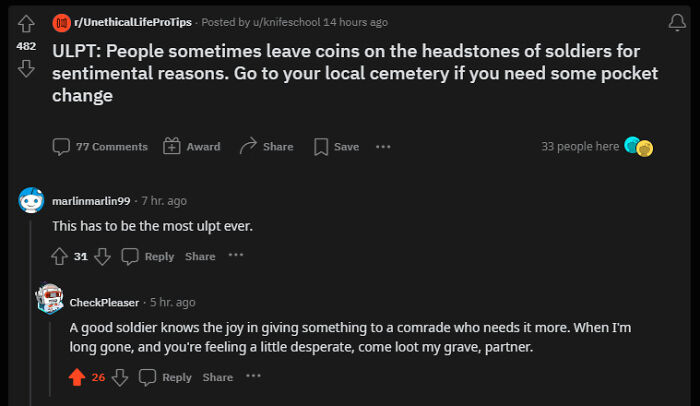
Task: Give an Award to the post
Action: pyautogui.click(x=190, y=147)
